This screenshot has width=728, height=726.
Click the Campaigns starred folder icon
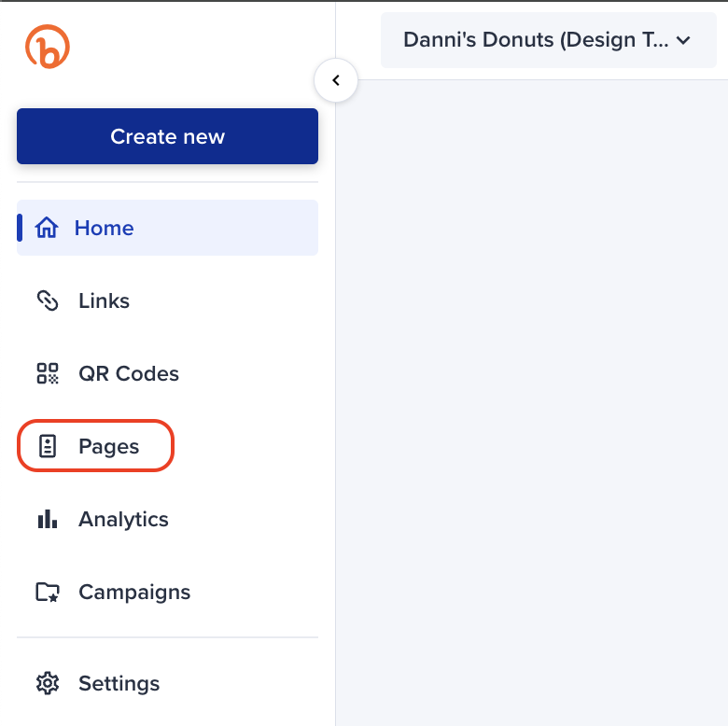click(47, 592)
